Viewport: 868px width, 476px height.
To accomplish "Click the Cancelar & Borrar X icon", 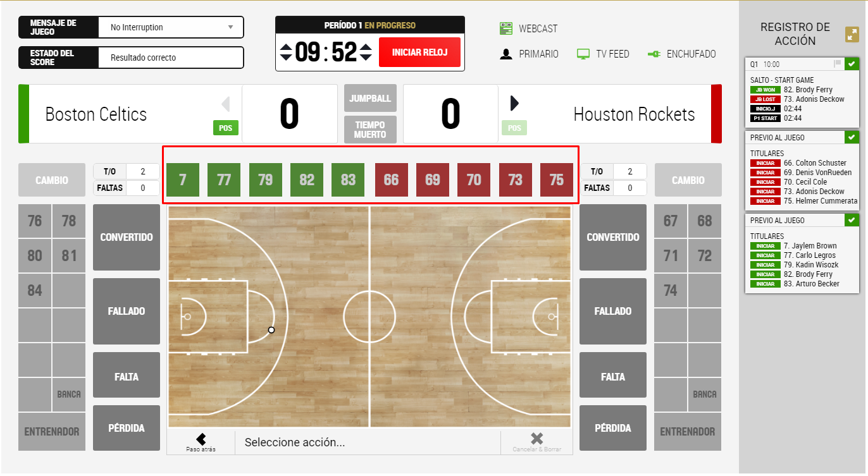I will pyautogui.click(x=536, y=439).
